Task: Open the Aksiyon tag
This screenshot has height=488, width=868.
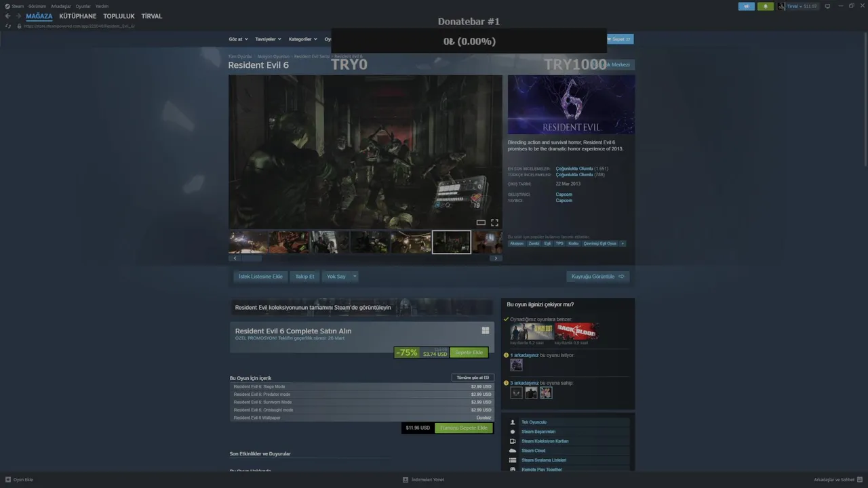Action: pos(517,243)
